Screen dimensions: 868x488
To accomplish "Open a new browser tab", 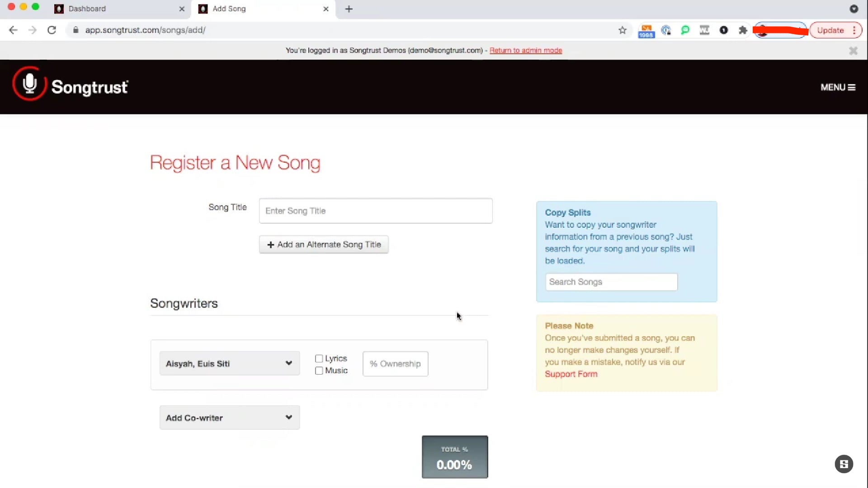I will click(x=349, y=9).
